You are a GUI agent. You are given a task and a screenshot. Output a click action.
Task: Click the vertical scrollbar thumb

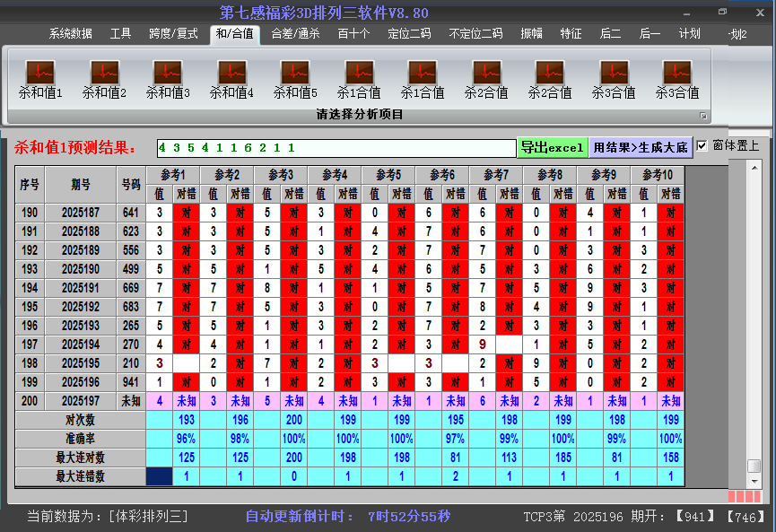coord(754,467)
